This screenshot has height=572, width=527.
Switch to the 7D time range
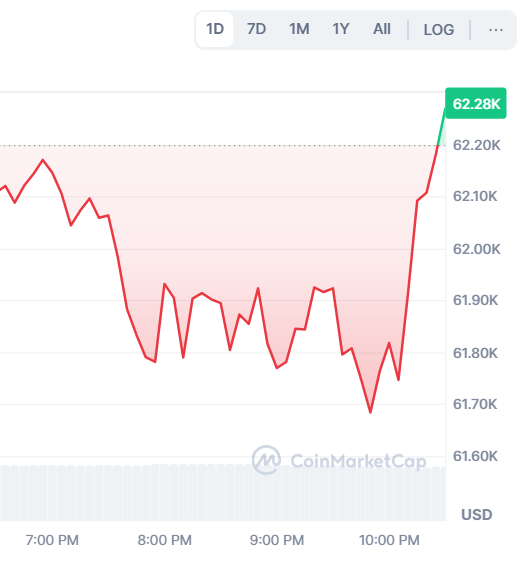256,29
